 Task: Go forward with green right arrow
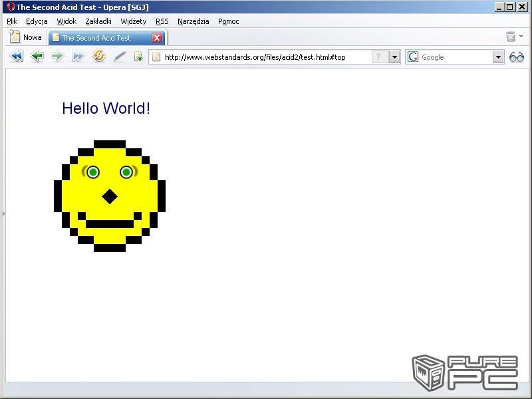click(57, 56)
